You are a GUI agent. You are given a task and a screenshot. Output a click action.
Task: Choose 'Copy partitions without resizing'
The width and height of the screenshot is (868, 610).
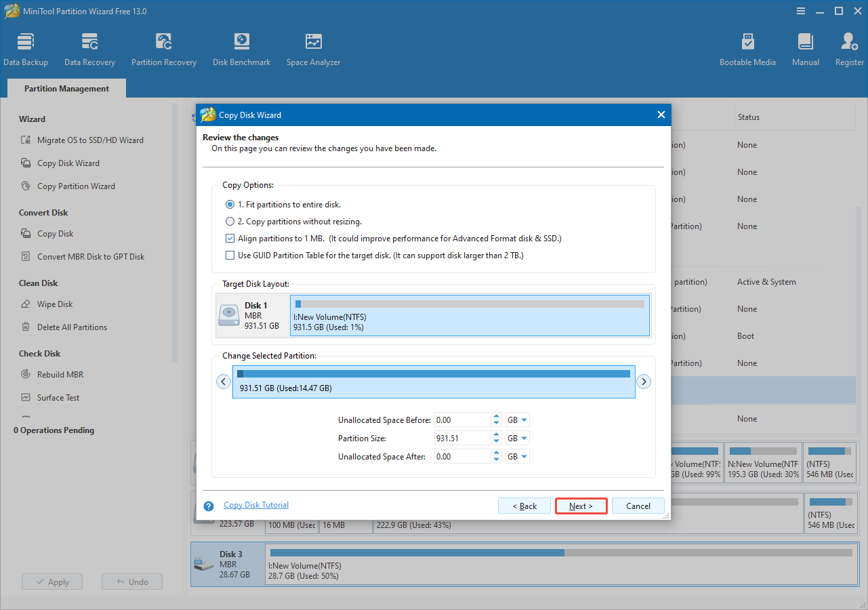230,222
